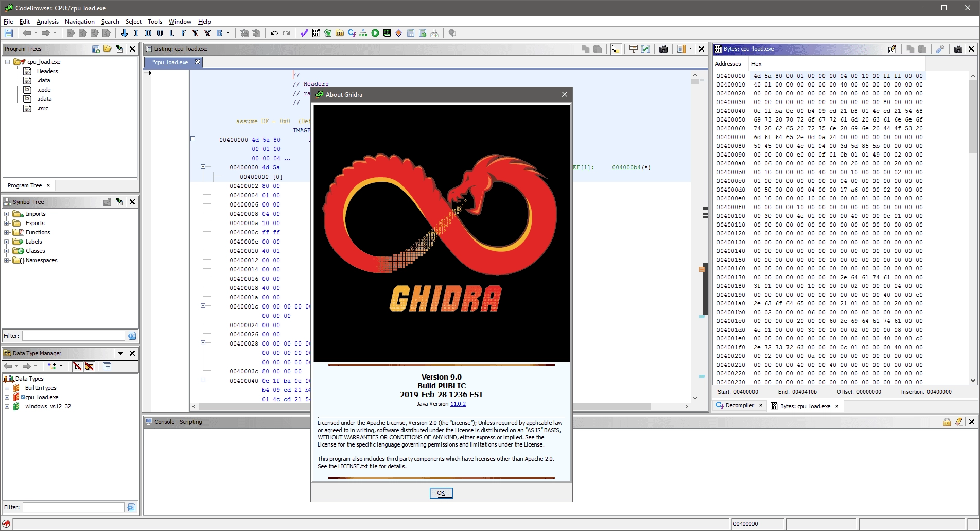The width and height of the screenshot is (980, 531).
Task: Edit the Listing fields format icon
Action: coord(634,49)
